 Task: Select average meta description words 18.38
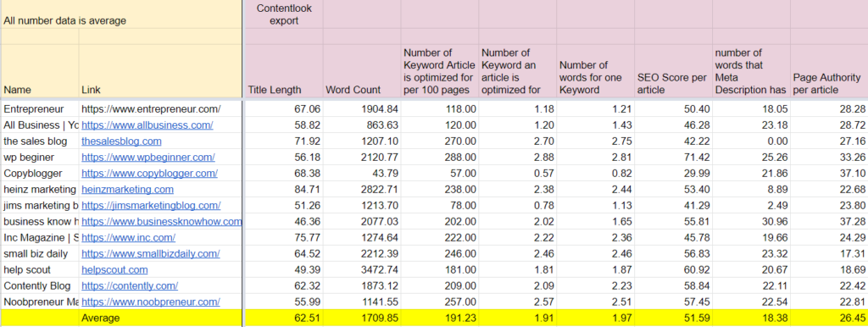[752, 319]
